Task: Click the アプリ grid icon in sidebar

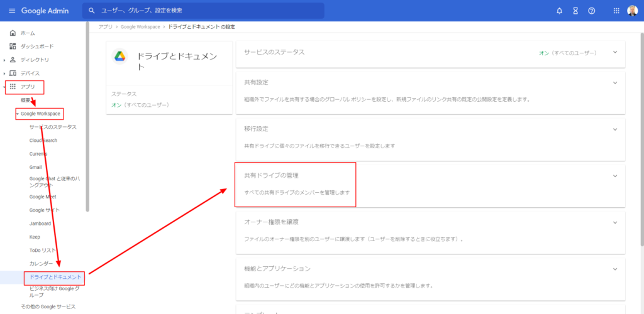Action: pos(13,87)
